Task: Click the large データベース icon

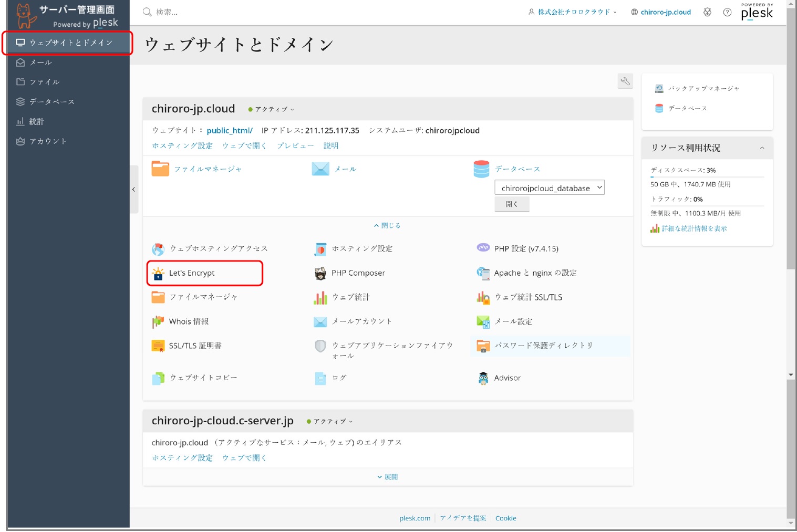Action: 481,169
